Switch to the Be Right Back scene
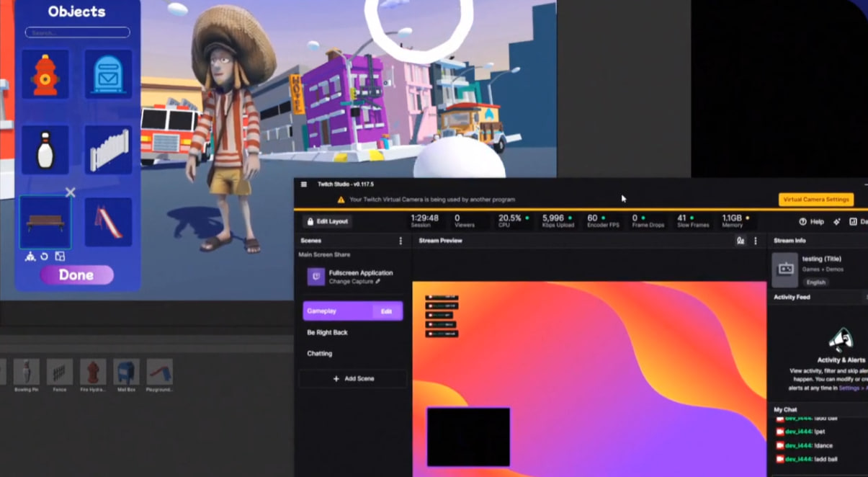 tap(328, 332)
